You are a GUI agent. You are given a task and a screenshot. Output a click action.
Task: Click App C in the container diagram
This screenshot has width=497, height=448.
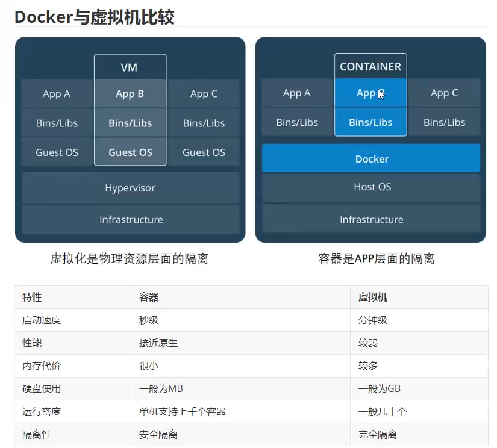point(444,93)
